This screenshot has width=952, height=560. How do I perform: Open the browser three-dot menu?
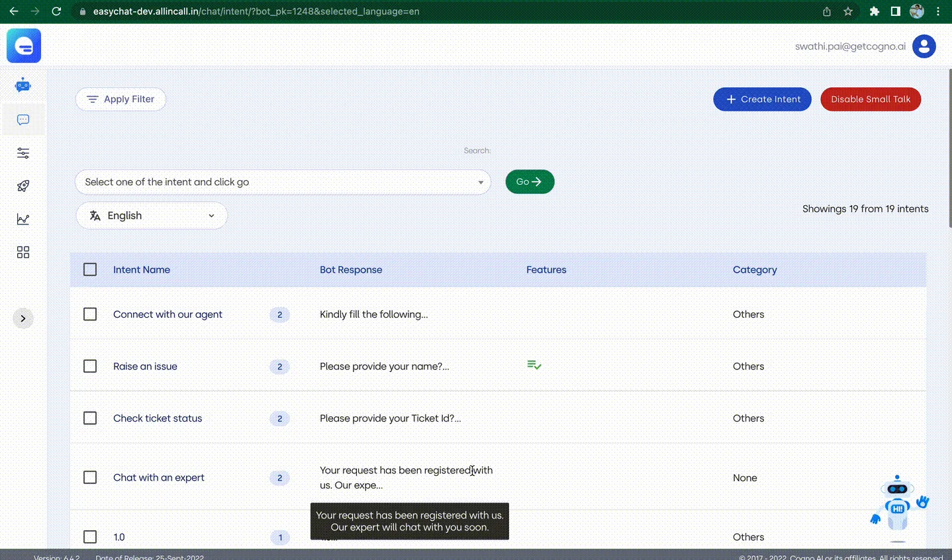938,11
